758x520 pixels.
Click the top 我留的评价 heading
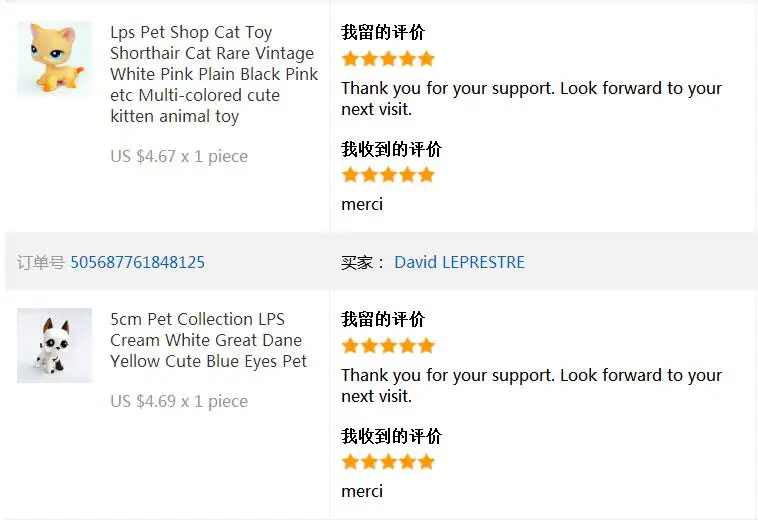383,32
